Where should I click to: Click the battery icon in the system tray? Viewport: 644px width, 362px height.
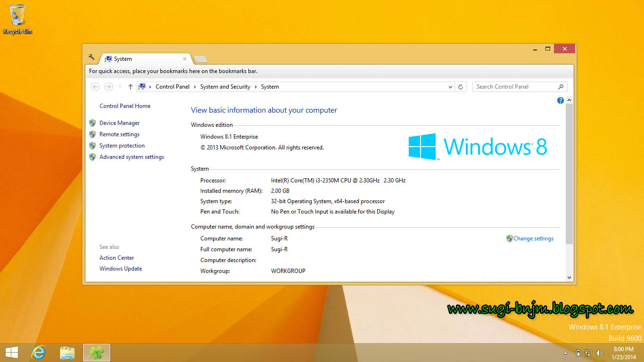578,352
